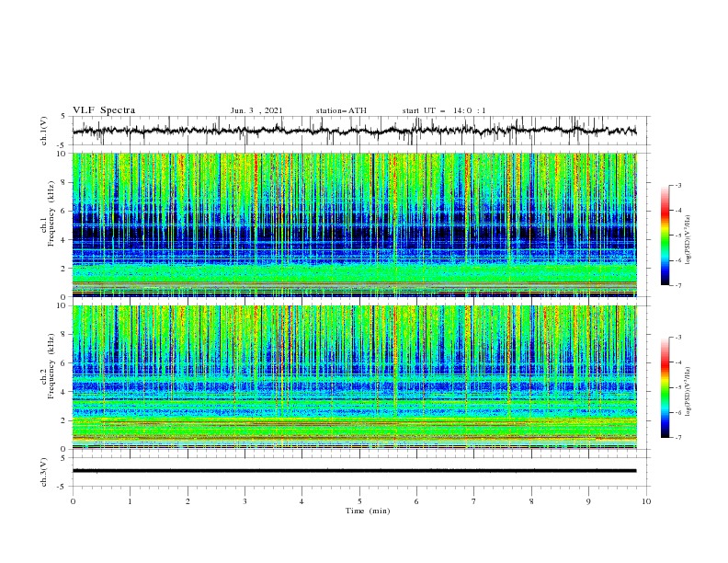Select the "Time (min)" axis label
Viewport: 728px width, 563px height.
(x=368, y=511)
